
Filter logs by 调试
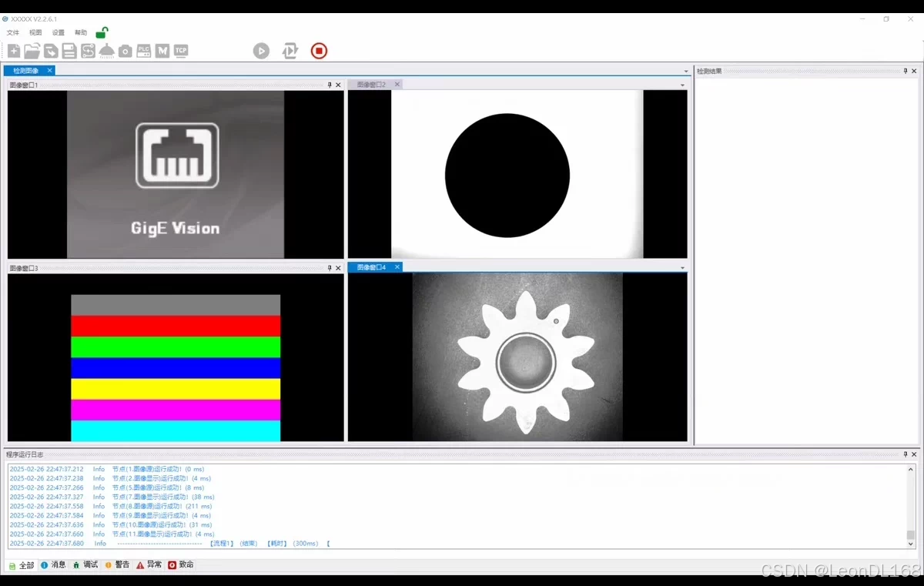pyautogui.click(x=85, y=565)
